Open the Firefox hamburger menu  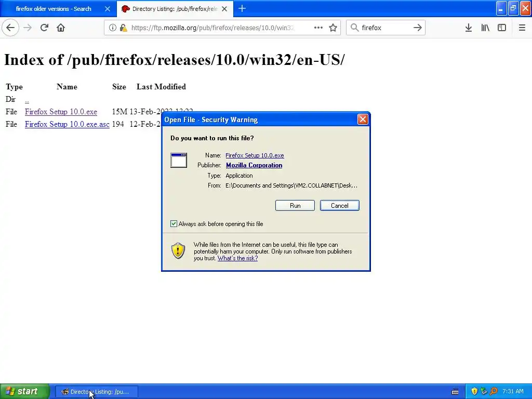coord(522,28)
